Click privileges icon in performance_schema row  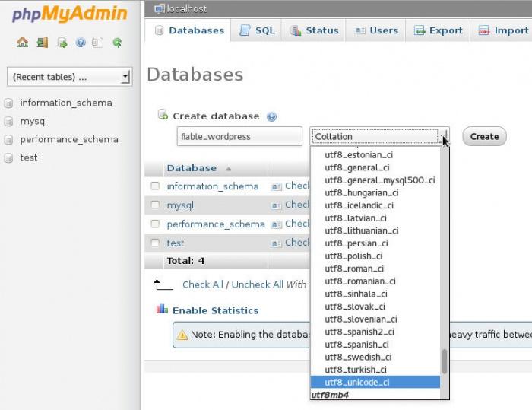277,224
